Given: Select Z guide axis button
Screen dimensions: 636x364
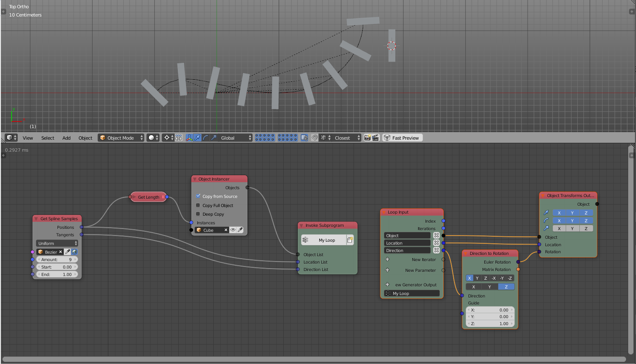Looking at the screenshot, I should pos(506,287).
